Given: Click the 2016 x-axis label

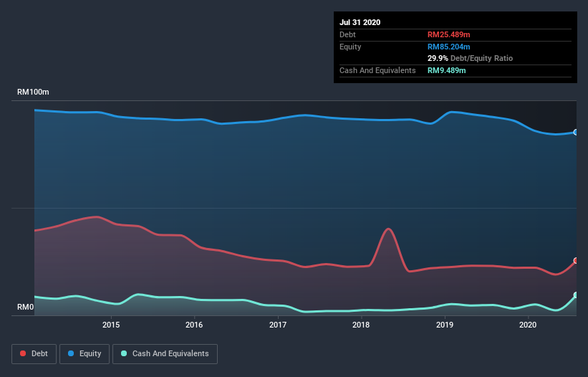Looking at the screenshot, I should tap(194, 325).
